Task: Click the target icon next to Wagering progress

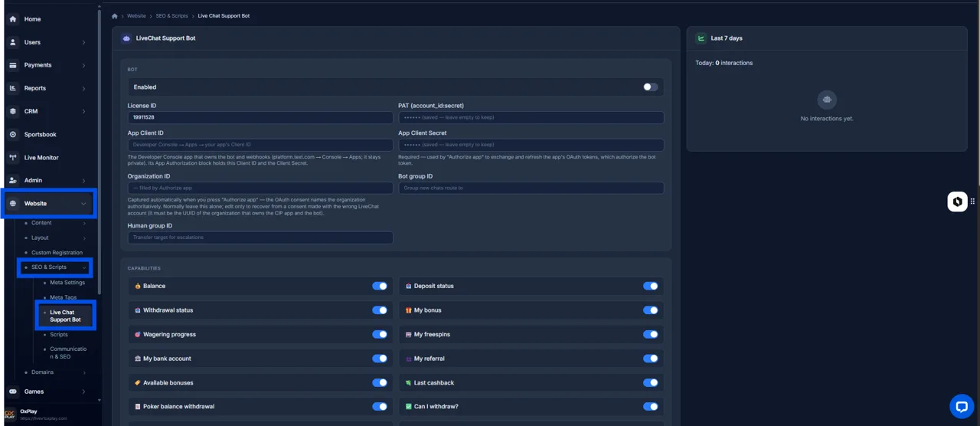Action: [138, 334]
